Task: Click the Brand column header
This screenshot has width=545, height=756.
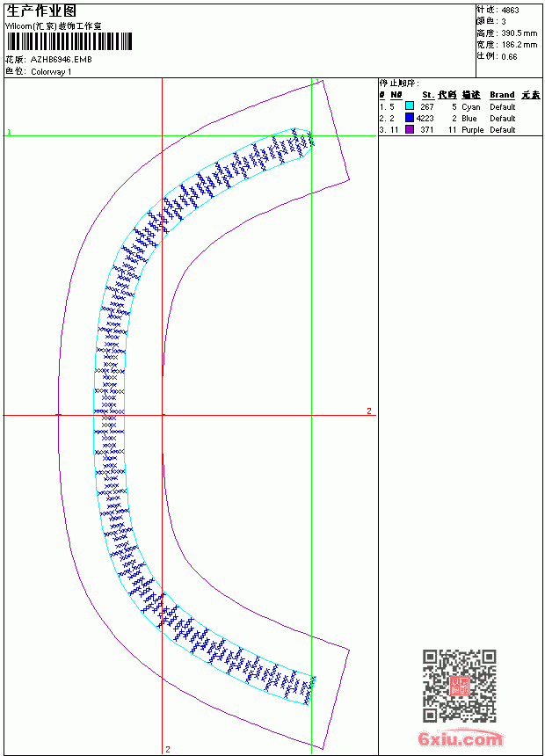Action: [x=502, y=95]
